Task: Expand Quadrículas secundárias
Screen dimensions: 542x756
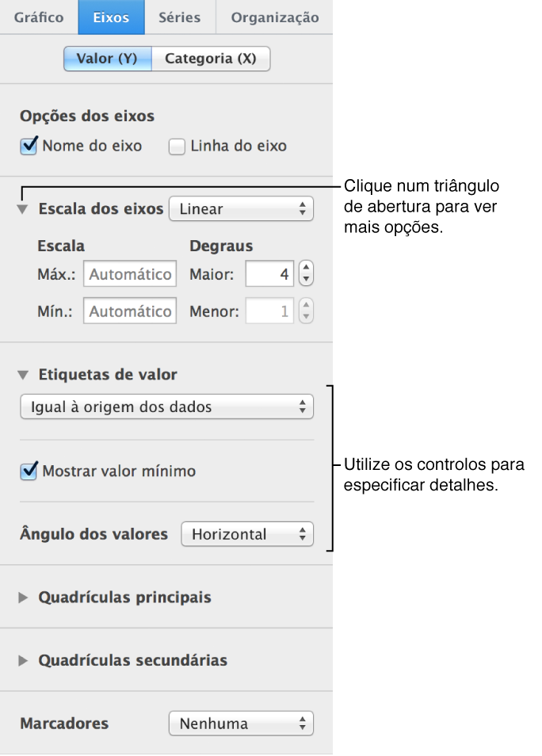Action: pos(21,659)
